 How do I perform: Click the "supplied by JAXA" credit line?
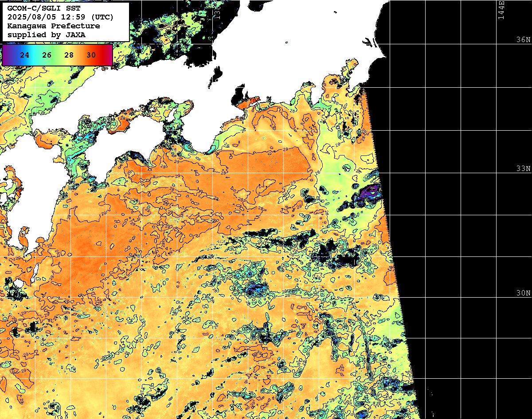(47, 35)
